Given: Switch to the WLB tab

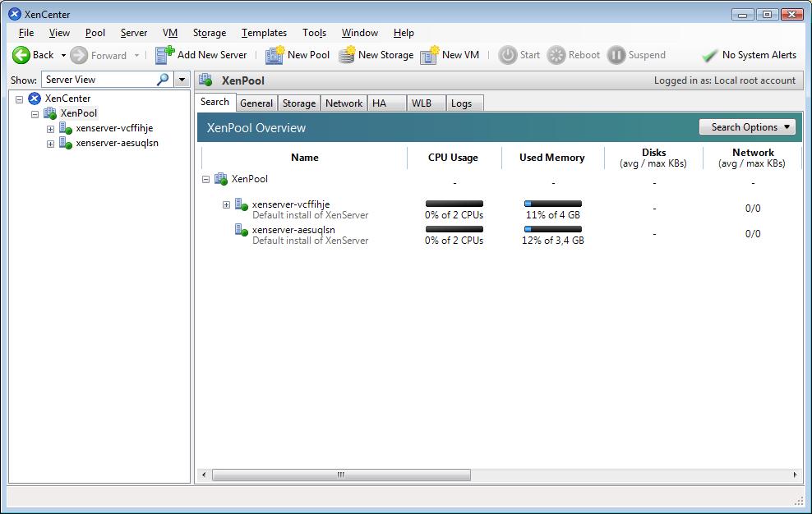Looking at the screenshot, I should pos(427,103).
